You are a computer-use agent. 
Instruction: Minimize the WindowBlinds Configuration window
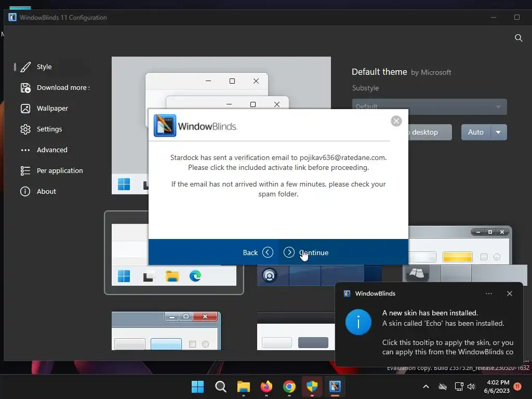(x=494, y=17)
